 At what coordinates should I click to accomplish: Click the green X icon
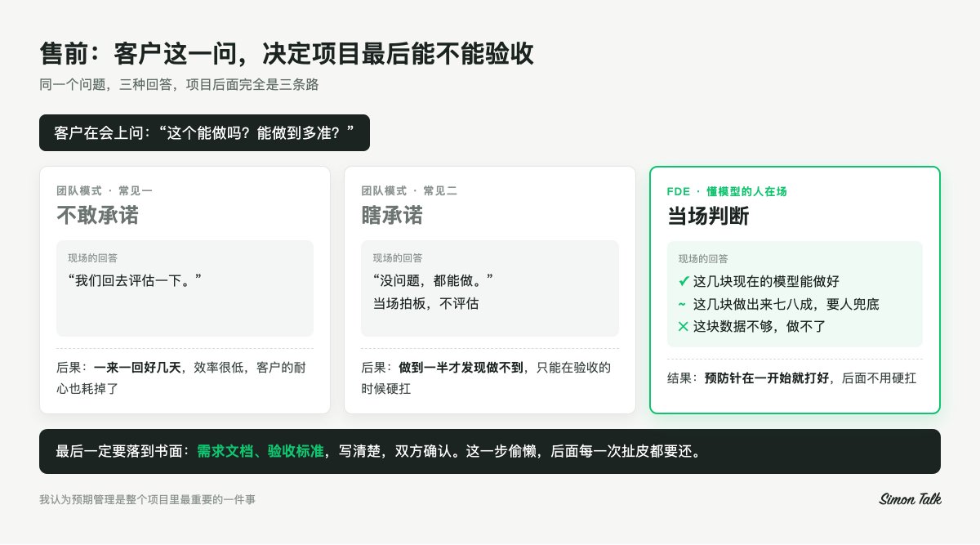click(684, 326)
